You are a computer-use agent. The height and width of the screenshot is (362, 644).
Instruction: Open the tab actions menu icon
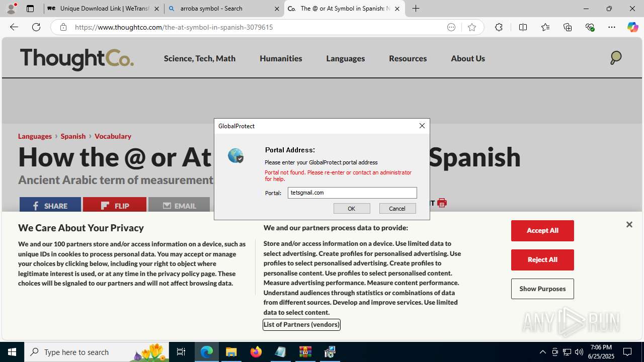click(30, 9)
